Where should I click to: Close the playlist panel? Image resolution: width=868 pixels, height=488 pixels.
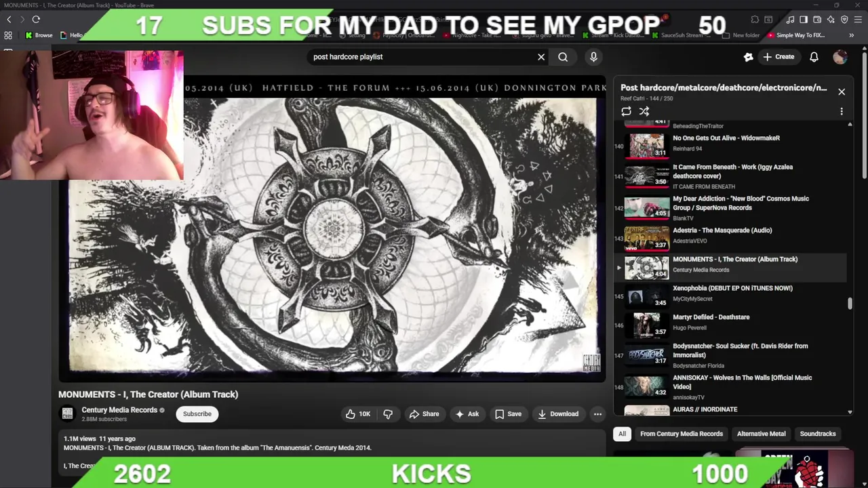(842, 91)
